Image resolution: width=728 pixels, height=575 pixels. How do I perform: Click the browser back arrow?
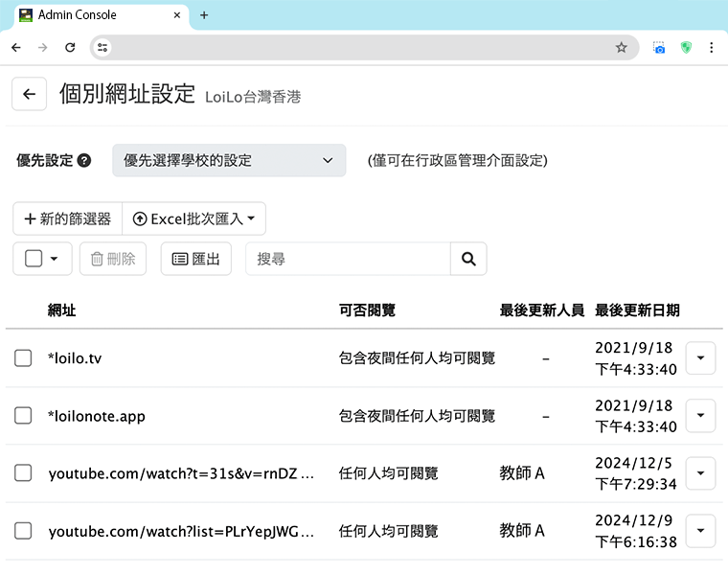(16, 47)
